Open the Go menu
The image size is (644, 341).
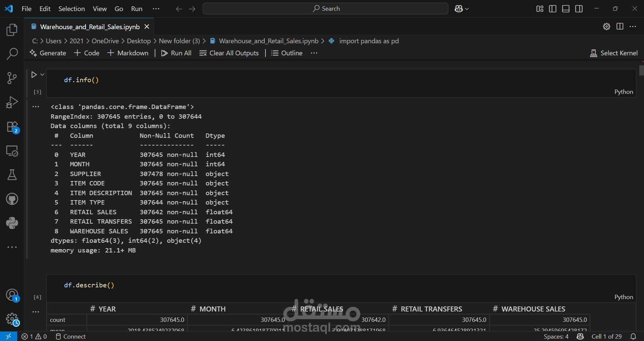pos(119,9)
